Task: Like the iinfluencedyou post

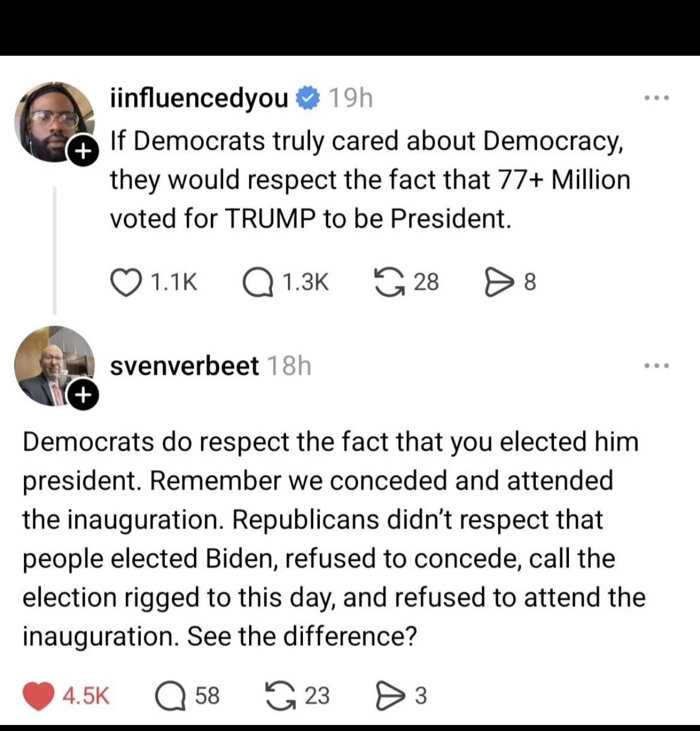Action: click(x=125, y=283)
